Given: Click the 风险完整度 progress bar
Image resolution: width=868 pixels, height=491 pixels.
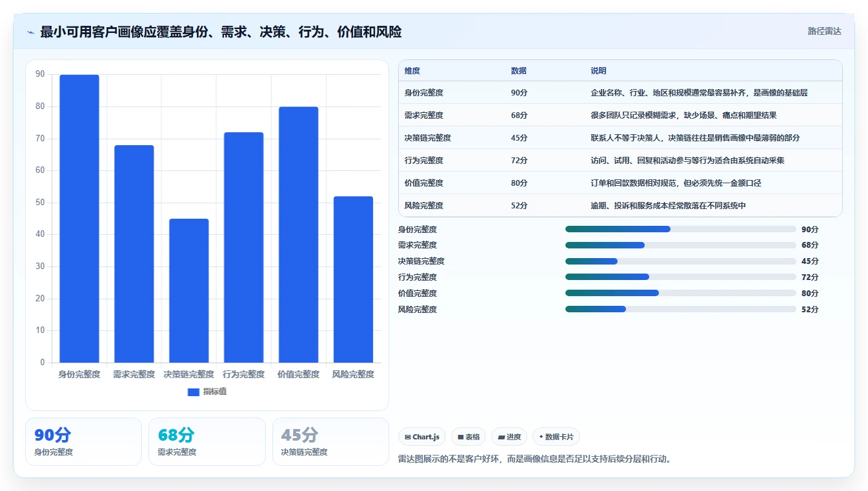Looking at the screenshot, I should click(680, 309).
